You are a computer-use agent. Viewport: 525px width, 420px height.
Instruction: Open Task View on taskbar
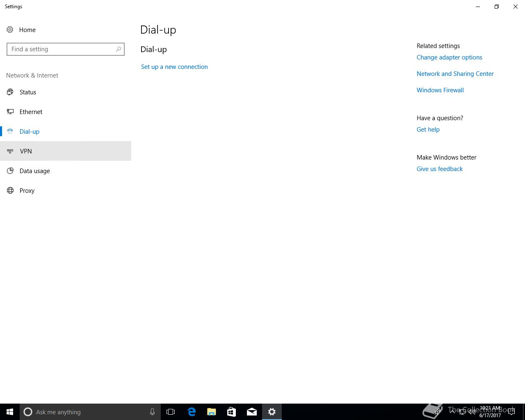point(171,412)
